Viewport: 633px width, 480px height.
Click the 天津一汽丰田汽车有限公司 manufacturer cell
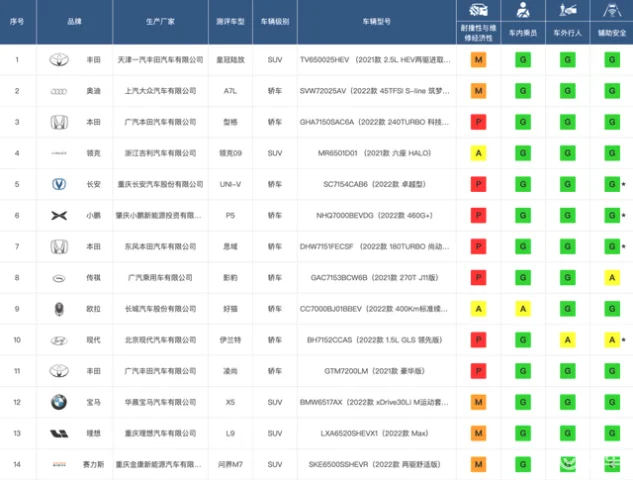(160, 60)
